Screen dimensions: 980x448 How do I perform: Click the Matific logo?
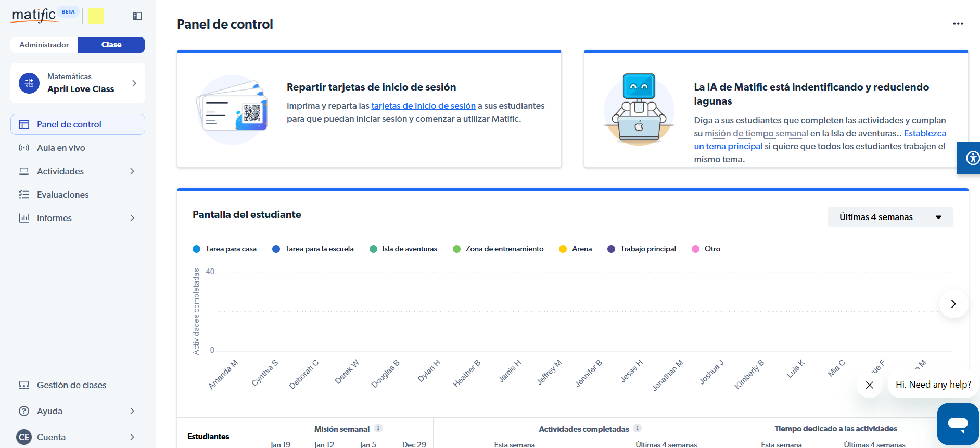coord(34,16)
